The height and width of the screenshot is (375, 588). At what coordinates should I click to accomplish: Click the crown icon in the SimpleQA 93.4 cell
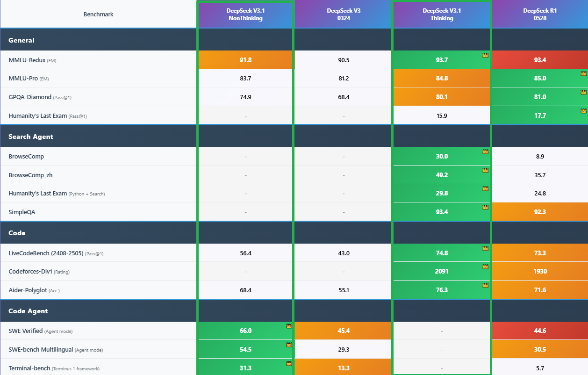(485, 207)
